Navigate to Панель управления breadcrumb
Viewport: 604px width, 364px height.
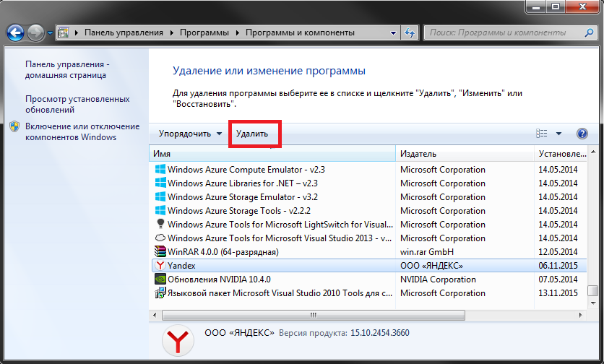tap(124, 32)
